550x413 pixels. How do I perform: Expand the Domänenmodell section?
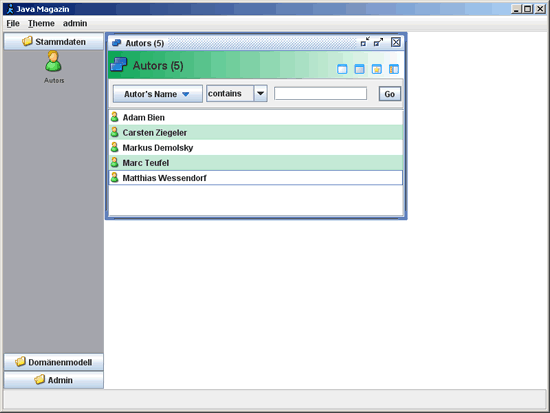(54, 362)
